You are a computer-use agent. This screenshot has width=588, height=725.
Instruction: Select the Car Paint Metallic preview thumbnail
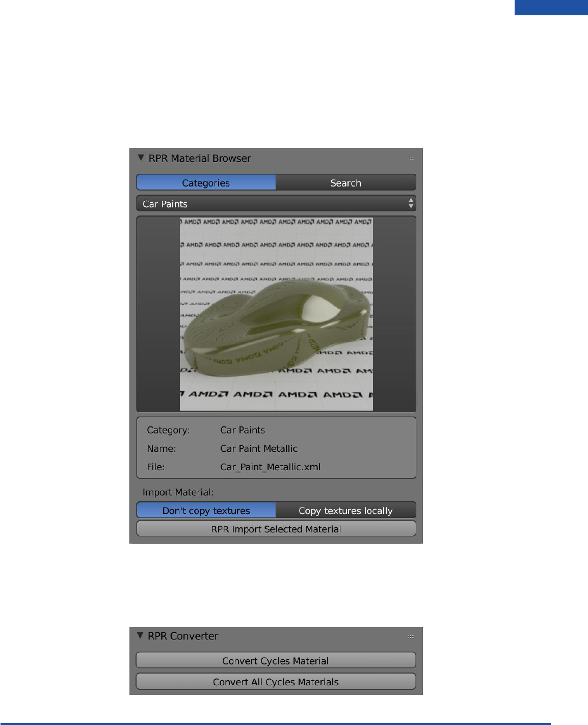(x=276, y=314)
